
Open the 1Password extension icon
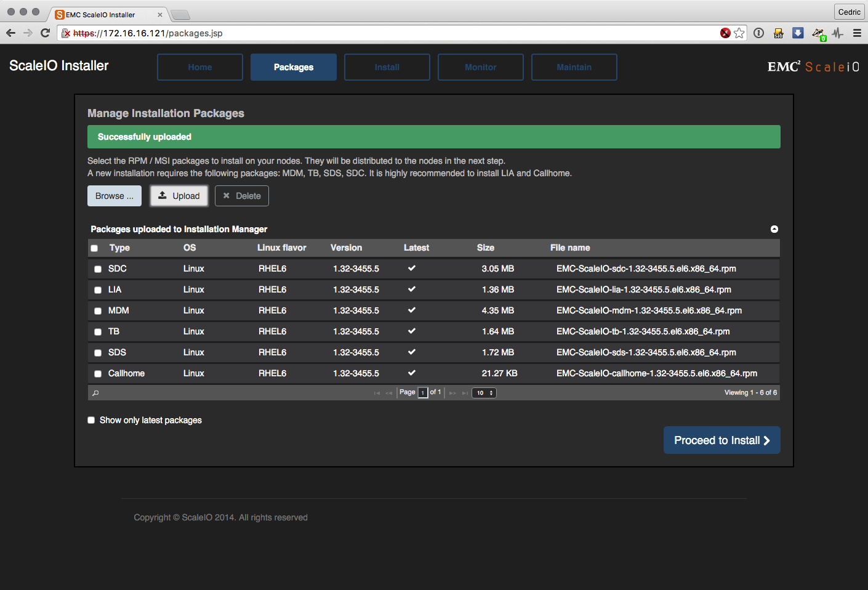(x=759, y=33)
